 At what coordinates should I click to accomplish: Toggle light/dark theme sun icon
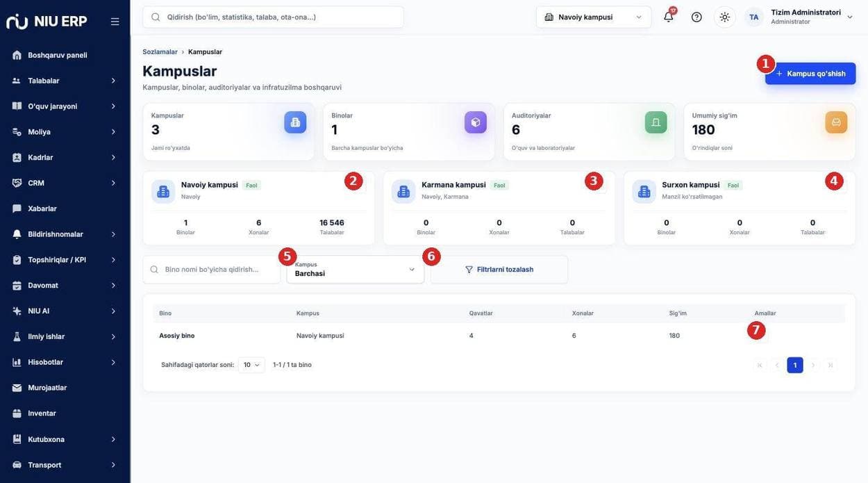click(x=725, y=17)
